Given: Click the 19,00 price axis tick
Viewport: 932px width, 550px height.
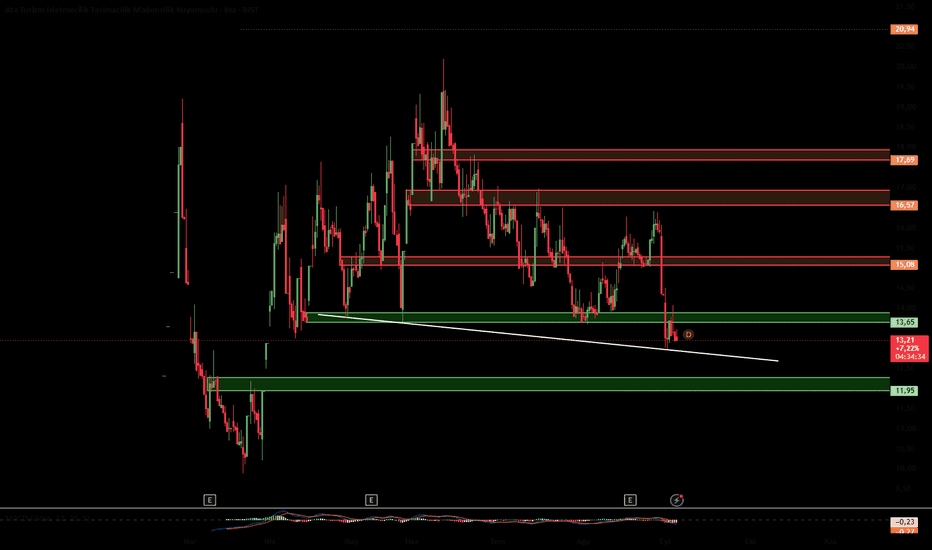Looking at the screenshot, I should click(x=906, y=107).
